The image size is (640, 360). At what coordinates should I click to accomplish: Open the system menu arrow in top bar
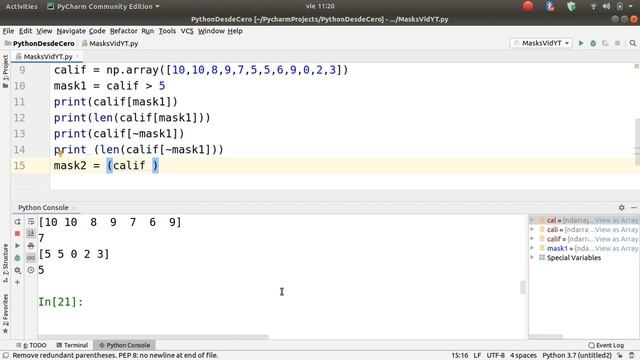631,6
